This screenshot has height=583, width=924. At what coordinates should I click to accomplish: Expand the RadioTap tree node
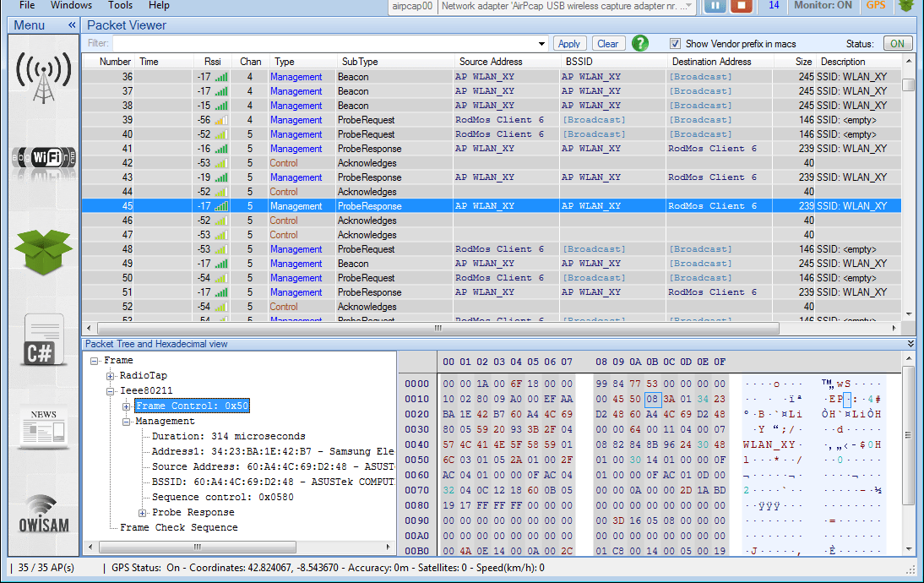110,376
